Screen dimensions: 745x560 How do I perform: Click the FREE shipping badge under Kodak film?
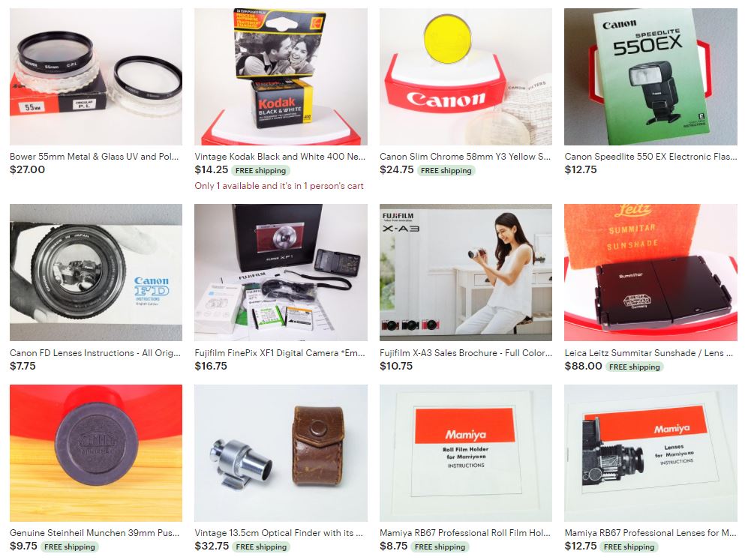261,170
